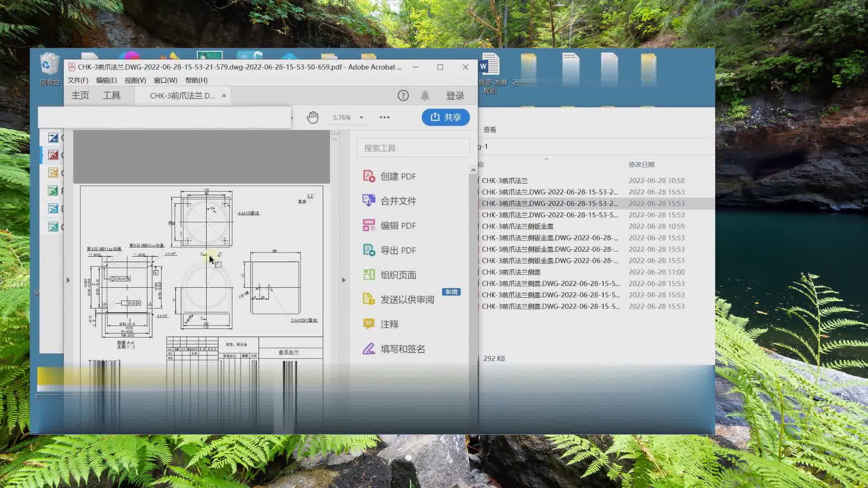The width and height of the screenshot is (868, 488).
Task: Click the document view scroll-up arrow
Action: click(x=335, y=139)
